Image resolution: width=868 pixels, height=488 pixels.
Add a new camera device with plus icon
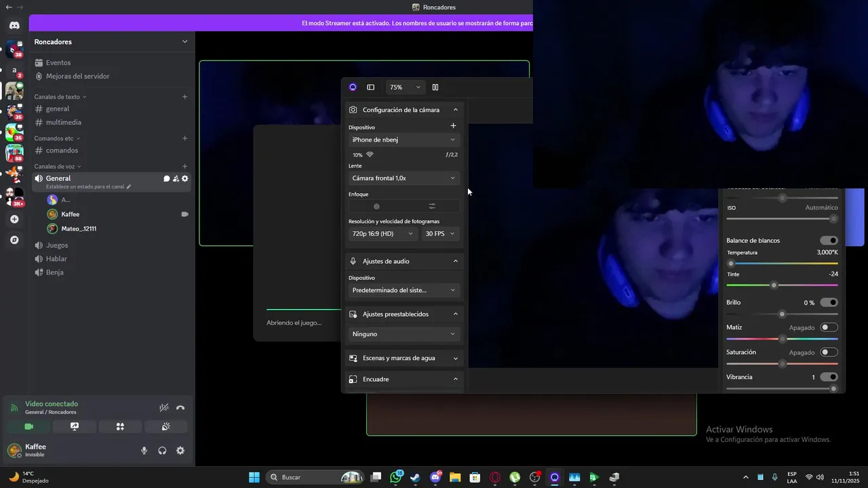[454, 126]
